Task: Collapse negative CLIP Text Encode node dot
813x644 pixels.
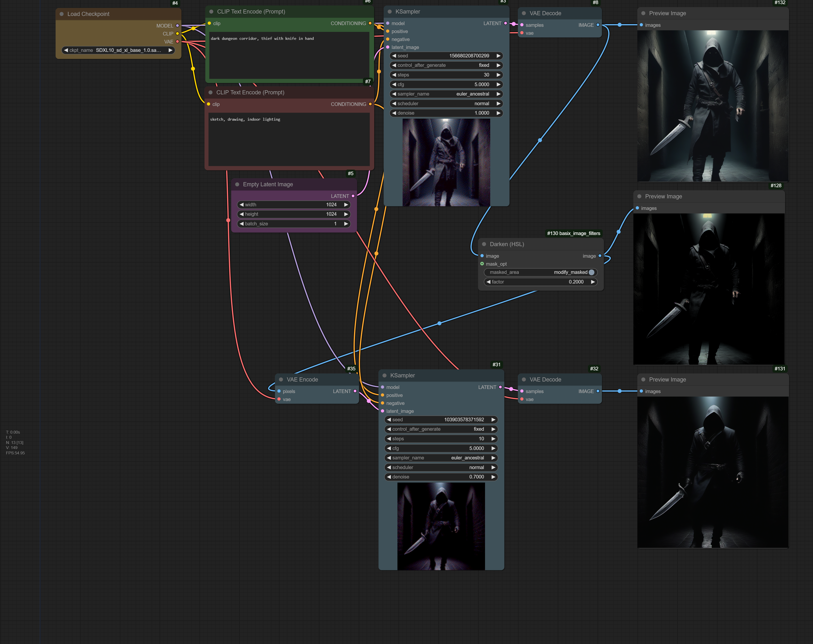Action: [210, 92]
